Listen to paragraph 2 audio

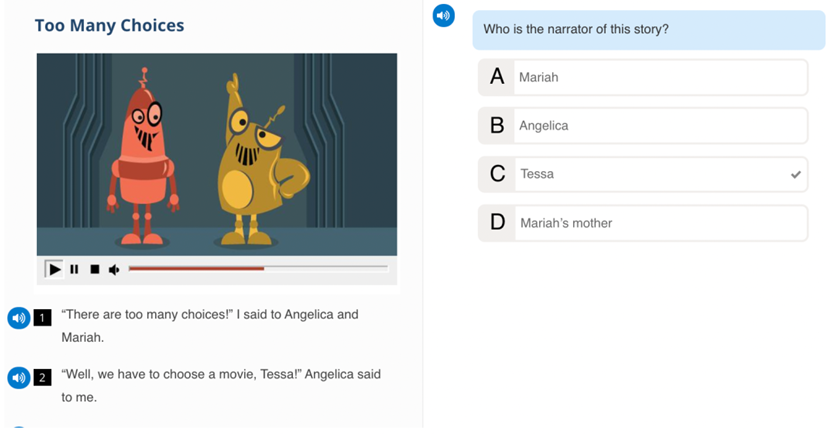pyautogui.click(x=19, y=378)
